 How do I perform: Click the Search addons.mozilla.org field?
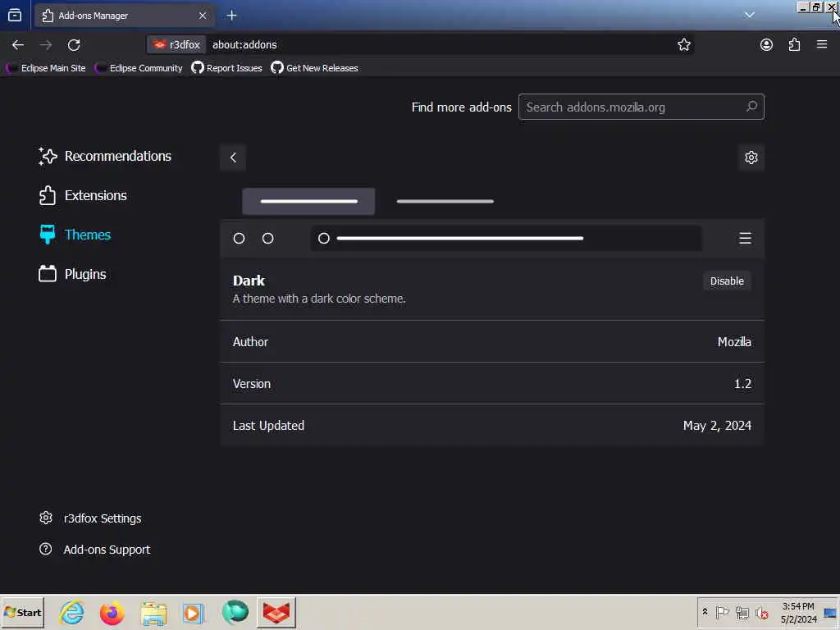(641, 107)
